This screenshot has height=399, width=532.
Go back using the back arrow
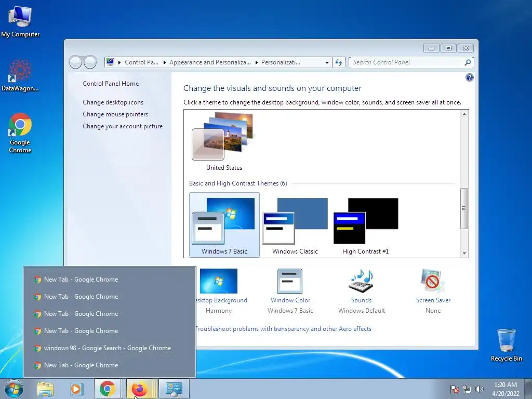75,62
